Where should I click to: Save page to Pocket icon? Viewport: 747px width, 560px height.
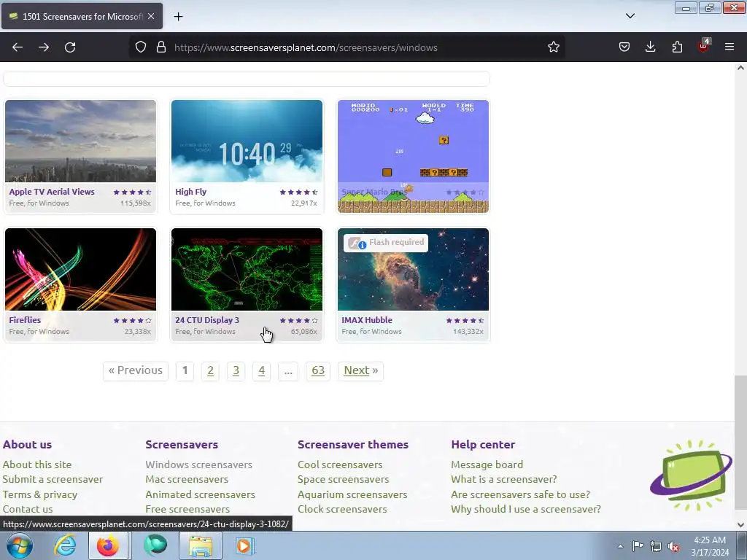(x=624, y=47)
